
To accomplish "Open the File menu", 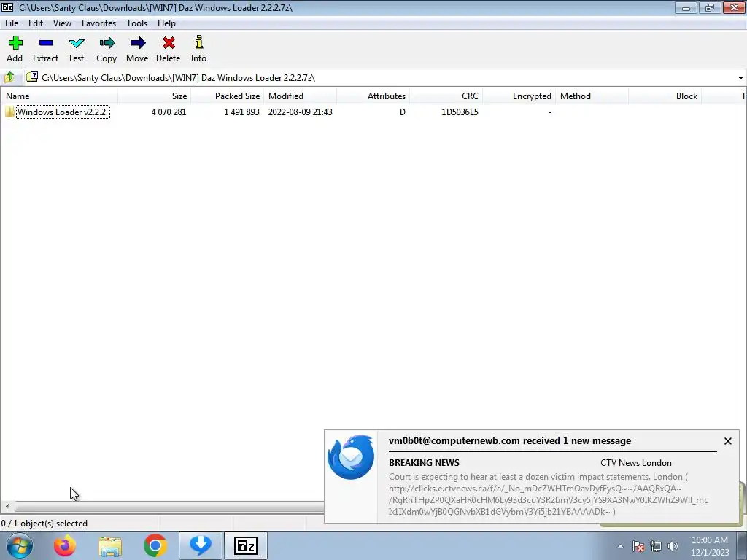I will point(12,23).
